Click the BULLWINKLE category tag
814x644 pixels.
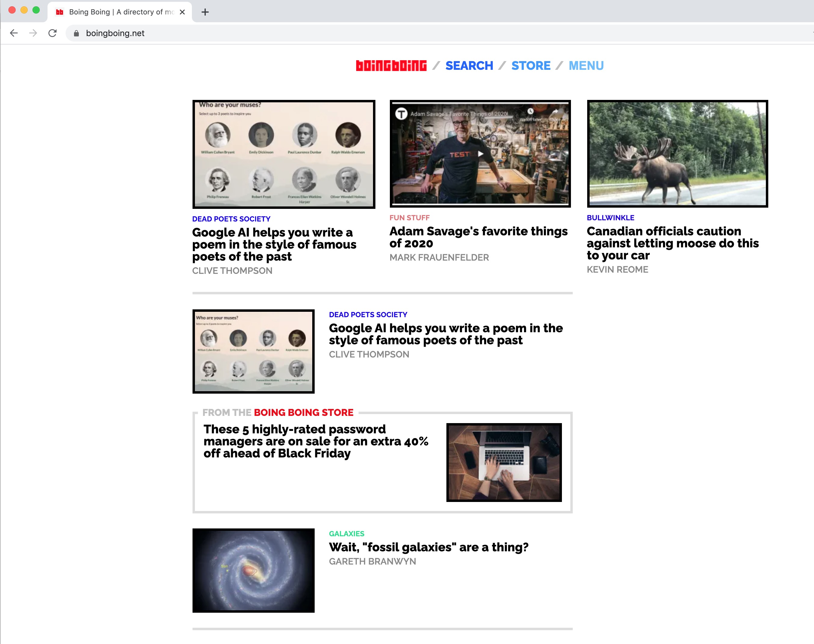click(x=611, y=218)
